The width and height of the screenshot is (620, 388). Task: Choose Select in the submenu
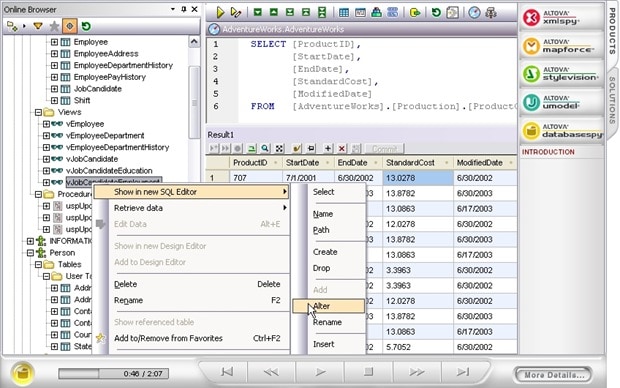323,192
